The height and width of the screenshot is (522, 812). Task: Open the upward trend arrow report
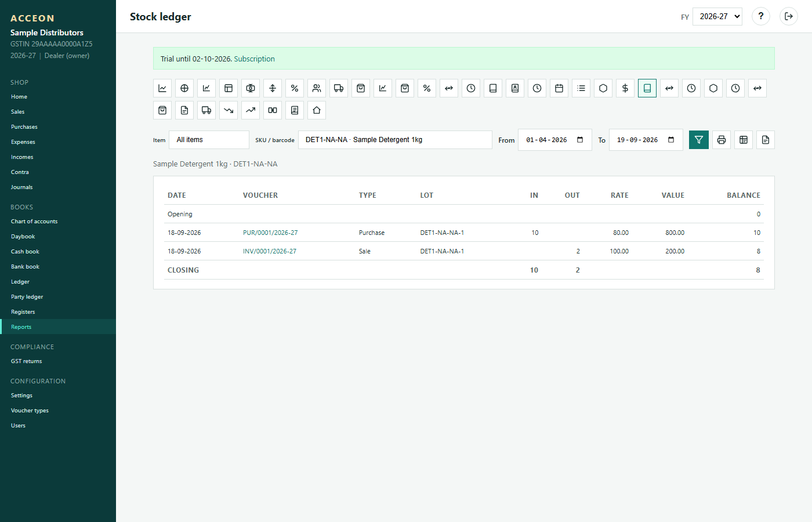coord(251,110)
